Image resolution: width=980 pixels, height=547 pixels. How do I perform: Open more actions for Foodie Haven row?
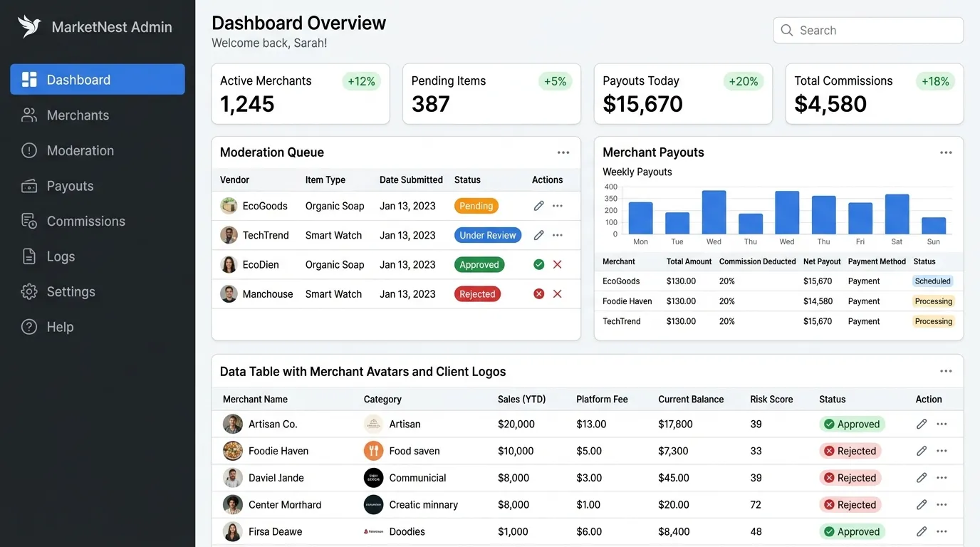click(x=942, y=451)
